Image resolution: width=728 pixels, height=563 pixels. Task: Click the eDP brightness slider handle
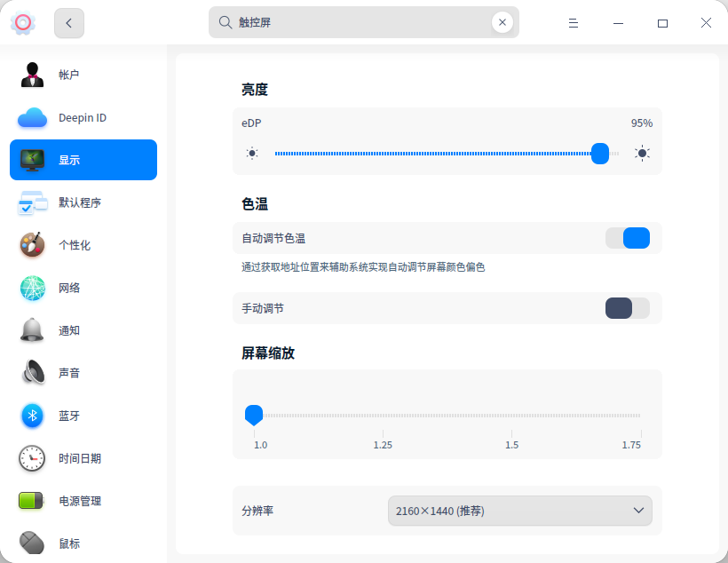click(x=600, y=154)
